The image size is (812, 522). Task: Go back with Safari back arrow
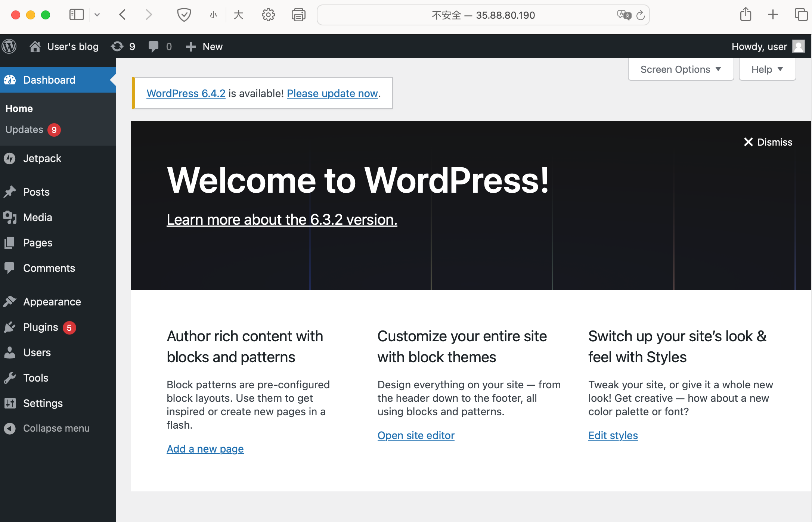click(123, 15)
